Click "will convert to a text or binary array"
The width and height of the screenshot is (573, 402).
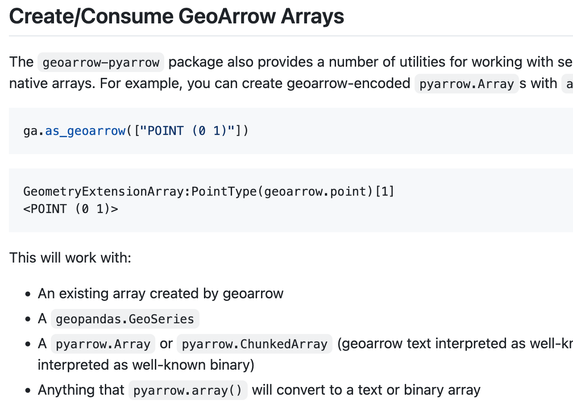[366, 390]
